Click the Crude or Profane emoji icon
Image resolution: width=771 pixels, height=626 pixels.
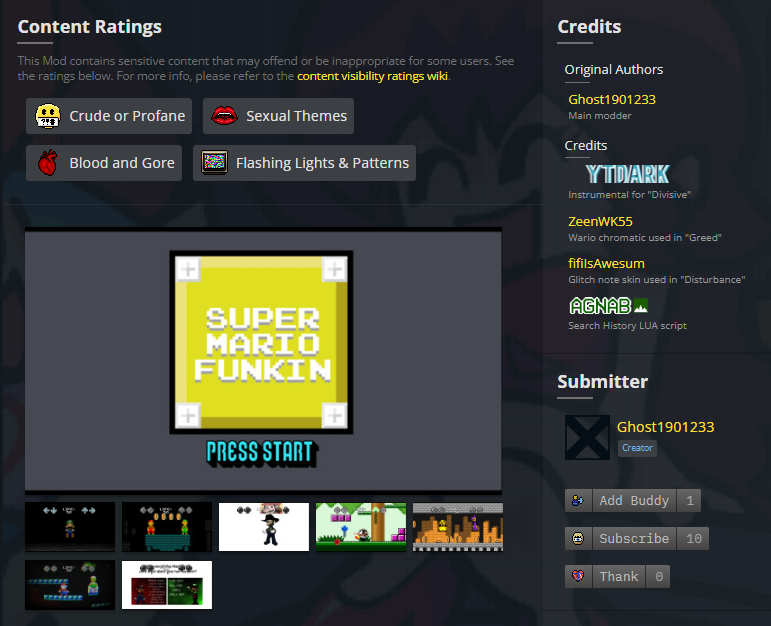tap(48, 116)
